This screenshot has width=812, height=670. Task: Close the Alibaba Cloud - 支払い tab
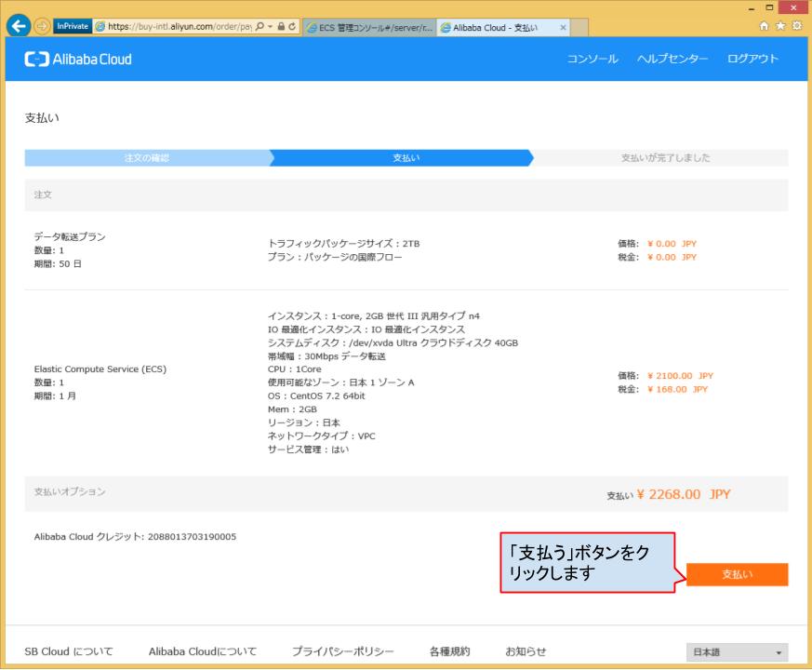(x=563, y=28)
